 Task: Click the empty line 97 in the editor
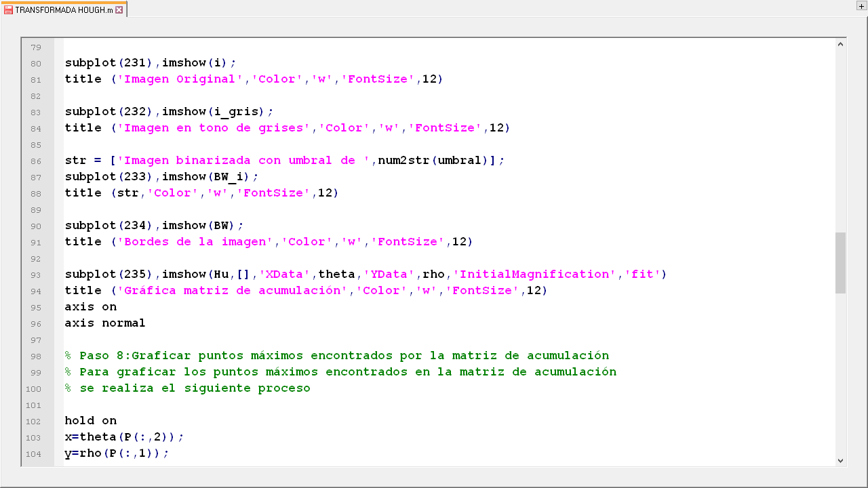tap(271, 340)
